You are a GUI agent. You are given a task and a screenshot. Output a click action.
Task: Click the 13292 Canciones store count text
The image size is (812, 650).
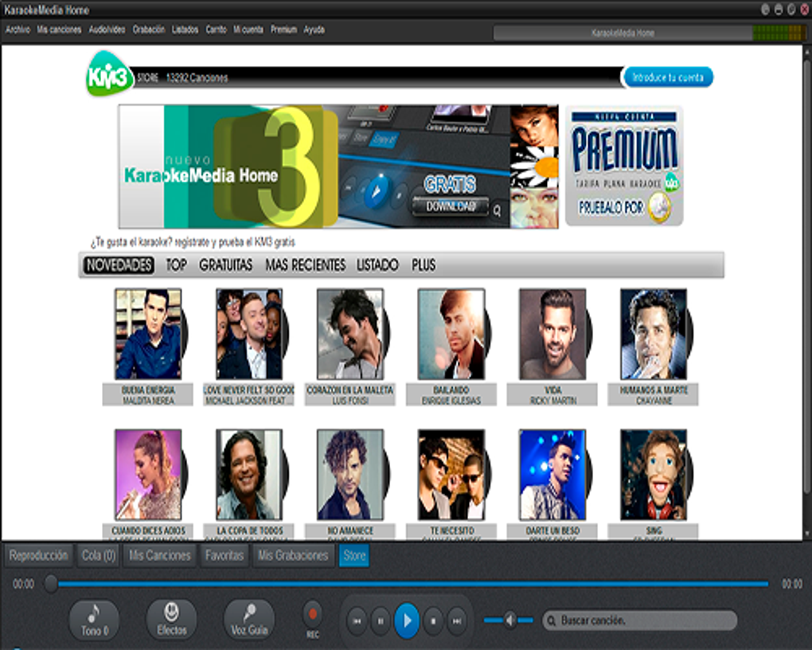coord(197,78)
